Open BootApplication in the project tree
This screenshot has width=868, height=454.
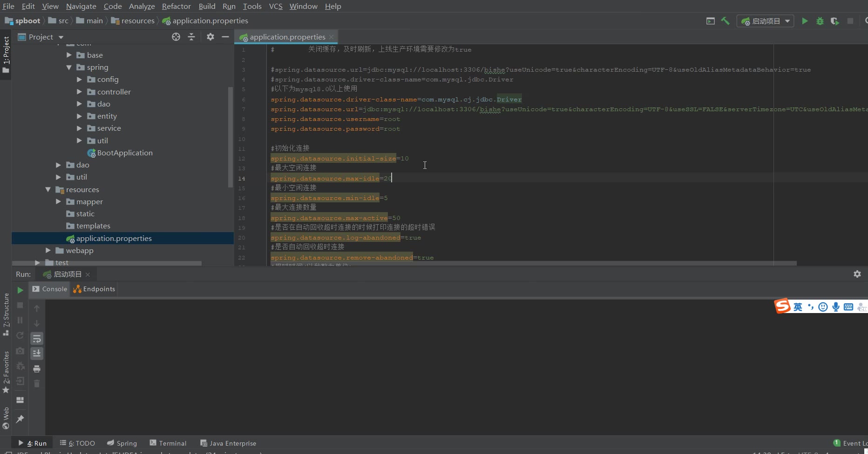click(124, 153)
